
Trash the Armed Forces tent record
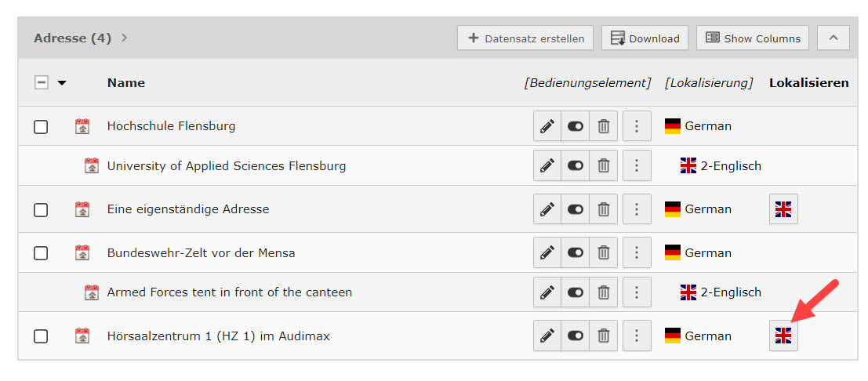click(x=604, y=292)
